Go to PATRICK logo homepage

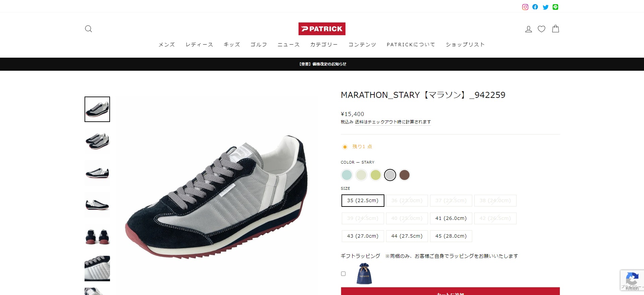[x=322, y=29]
